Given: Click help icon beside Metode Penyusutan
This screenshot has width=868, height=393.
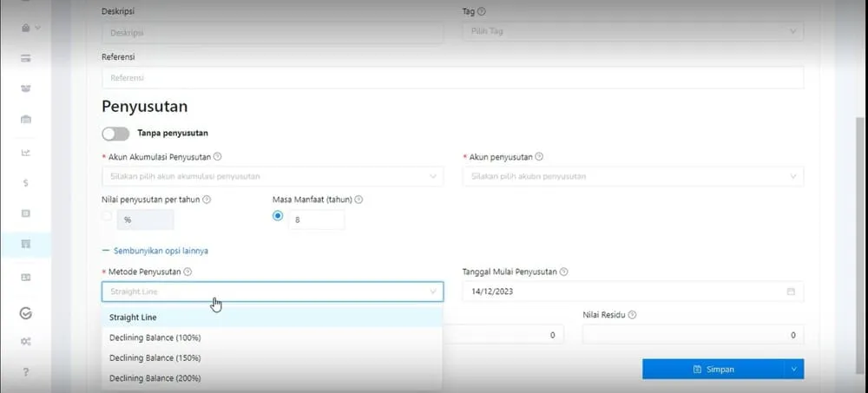Looking at the screenshot, I should click(187, 272).
